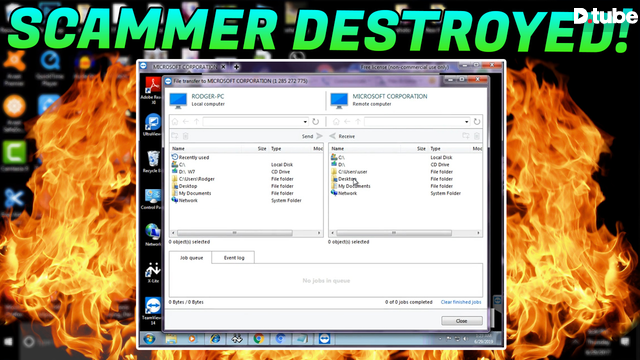Open the TeamViewer 14 desktop icon

(153, 311)
